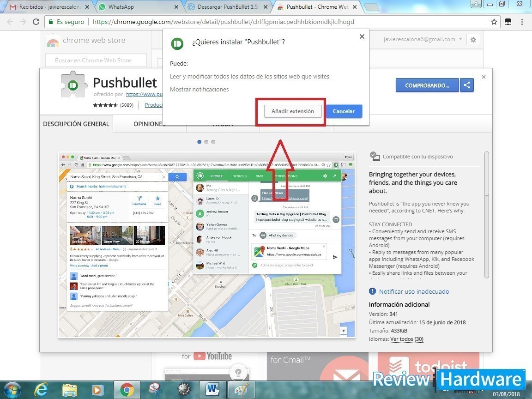Click Compatible con tu dispositivo icon
Image resolution: width=532 pixels, height=399 pixels.
pyautogui.click(x=375, y=156)
